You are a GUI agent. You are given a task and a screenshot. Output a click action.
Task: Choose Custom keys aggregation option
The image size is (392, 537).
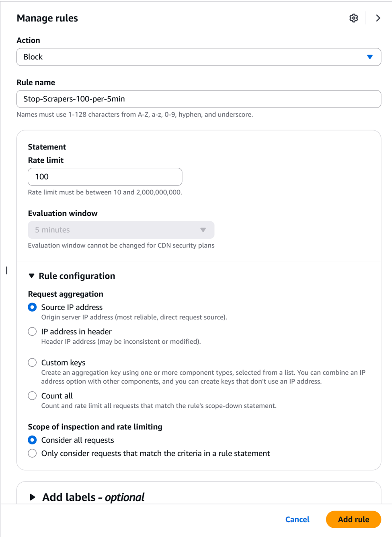point(32,363)
